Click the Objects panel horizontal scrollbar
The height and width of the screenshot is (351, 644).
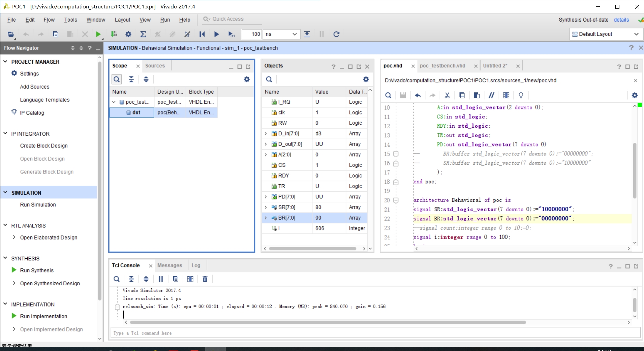click(312, 249)
